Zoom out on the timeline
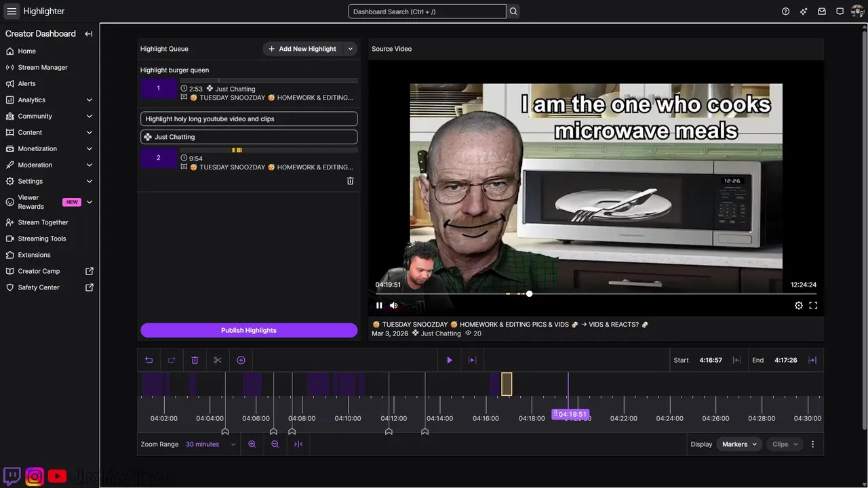 [275, 444]
